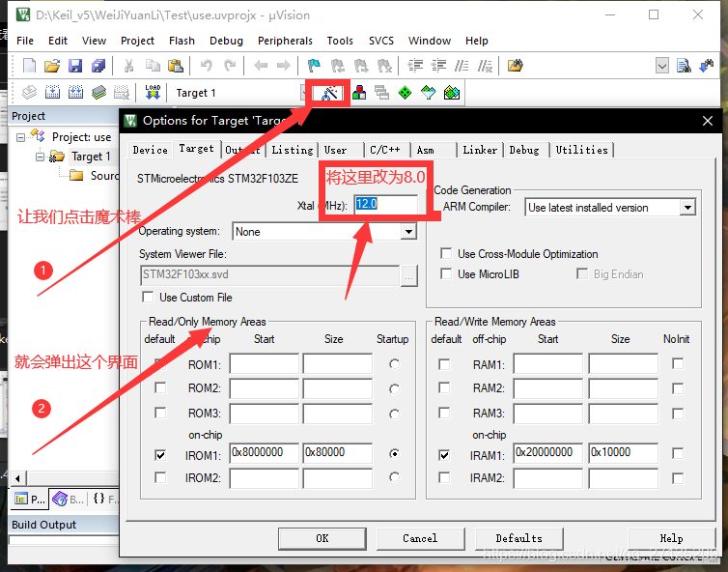This screenshot has width=728, height=572.
Task: Click the Copy icon
Action: 153,66
